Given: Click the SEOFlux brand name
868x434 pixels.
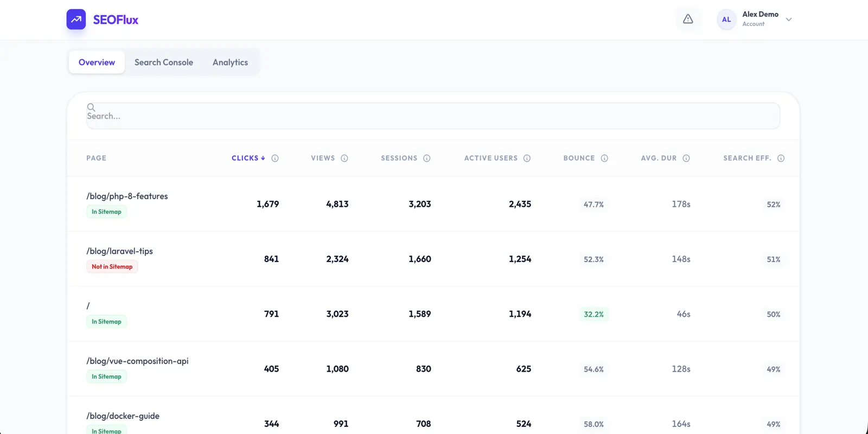Looking at the screenshot, I should click(116, 20).
